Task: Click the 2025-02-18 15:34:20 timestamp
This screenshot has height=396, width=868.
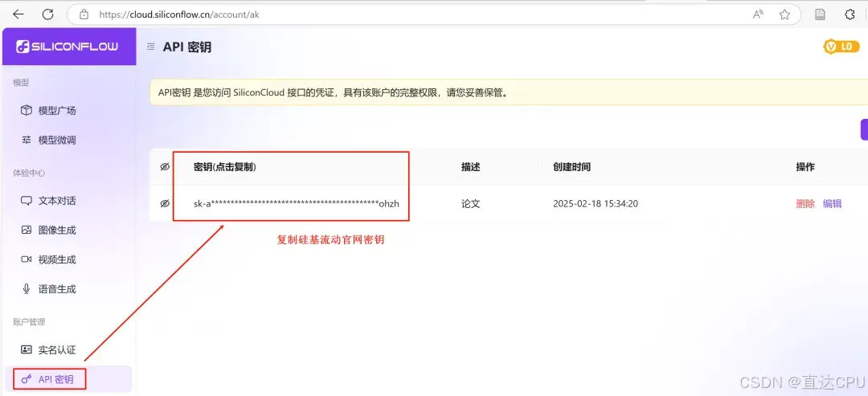Action: pyautogui.click(x=596, y=203)
